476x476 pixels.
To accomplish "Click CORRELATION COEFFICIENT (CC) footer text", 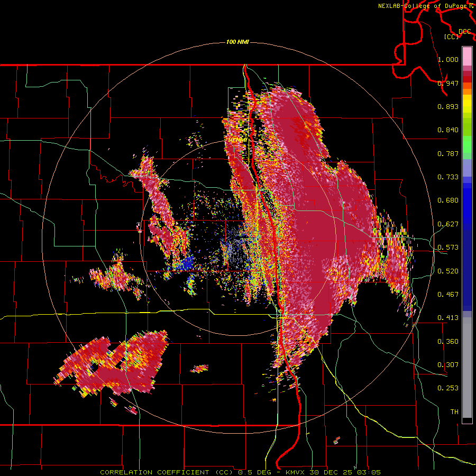I will coord(167,472).
